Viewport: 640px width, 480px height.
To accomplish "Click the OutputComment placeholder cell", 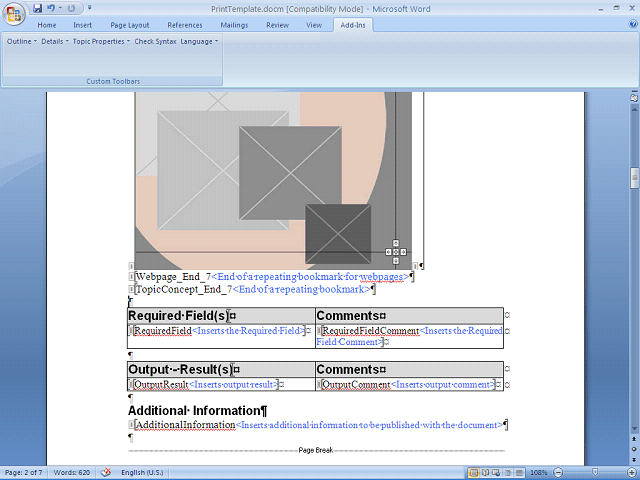I will [x=409, y=384].
